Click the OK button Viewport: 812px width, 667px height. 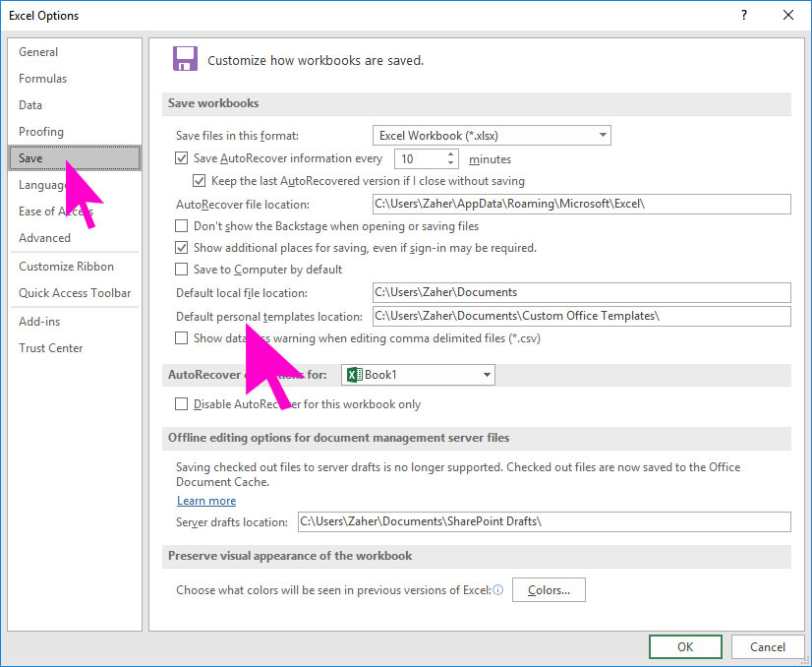tap(685, 646)
